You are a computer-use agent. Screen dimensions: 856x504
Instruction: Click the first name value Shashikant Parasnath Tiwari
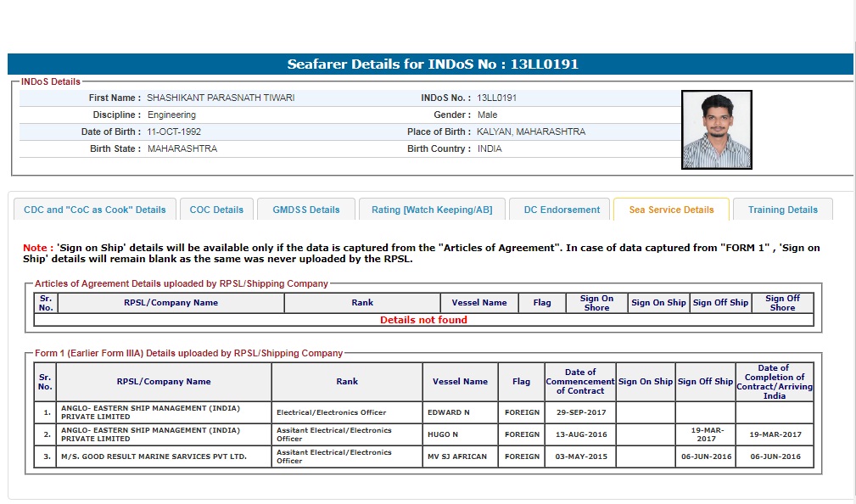click(x=221, y=98)
